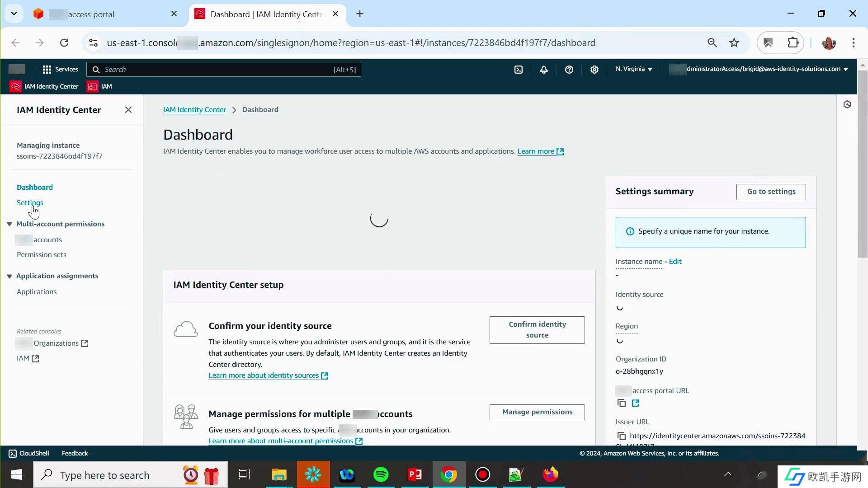Click the Feedback footer link
Image resolution: width=868 pixels, height=488 pixels.
point(75,453)
